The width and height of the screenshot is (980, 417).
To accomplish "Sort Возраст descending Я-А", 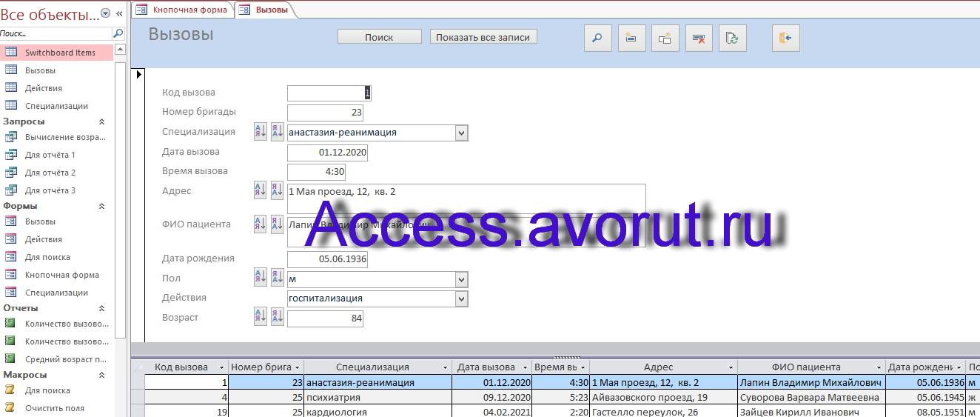I will [x=277, y=317].
